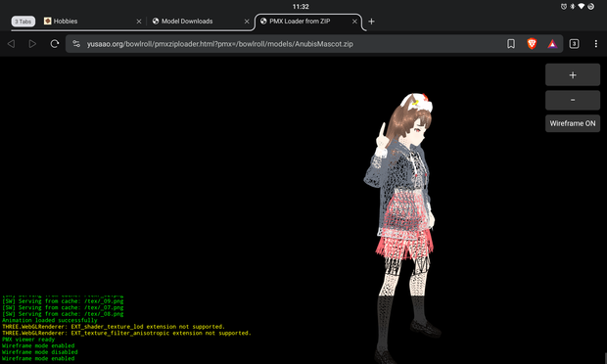Go back to previous page
Viewport: 607px width, 364px height.
11,44
